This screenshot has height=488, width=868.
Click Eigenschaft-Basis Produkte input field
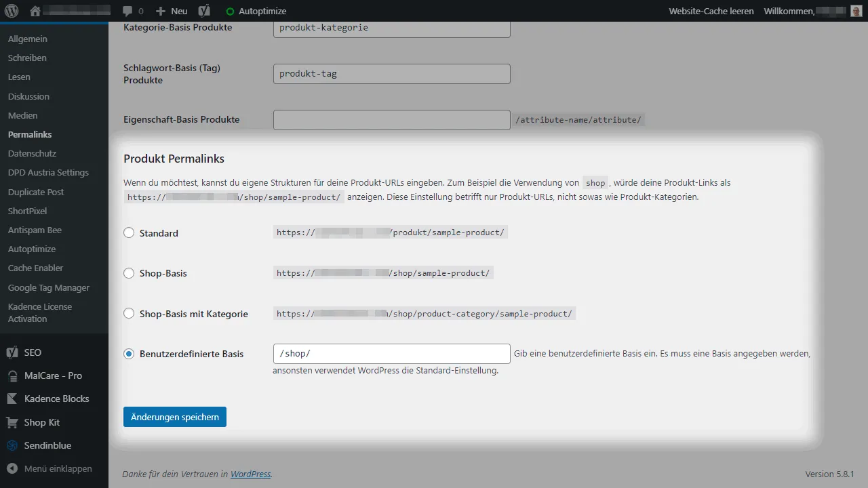tap(391, 120)
